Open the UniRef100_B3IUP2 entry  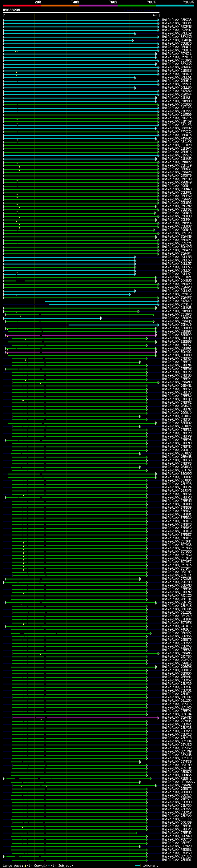tap(176, 60)
